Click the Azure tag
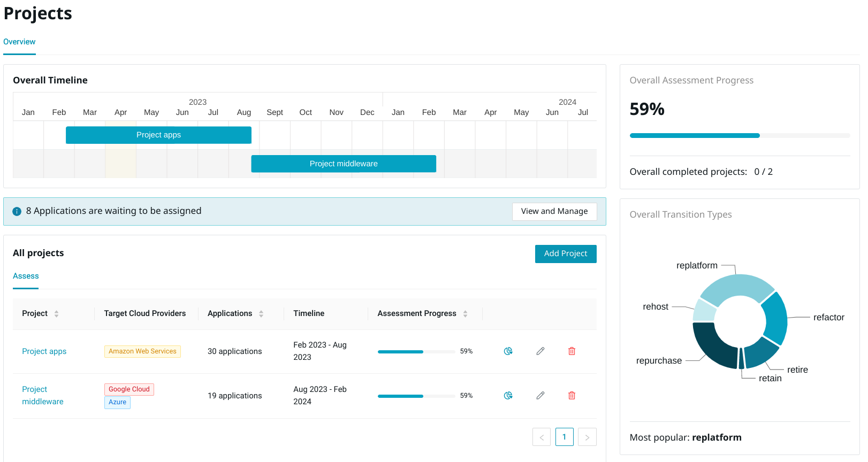This screenshot has width=868, height=462. [117, 402]
